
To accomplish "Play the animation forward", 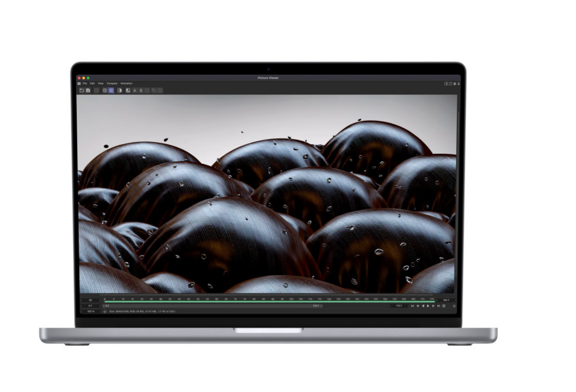I will [428, 306].
